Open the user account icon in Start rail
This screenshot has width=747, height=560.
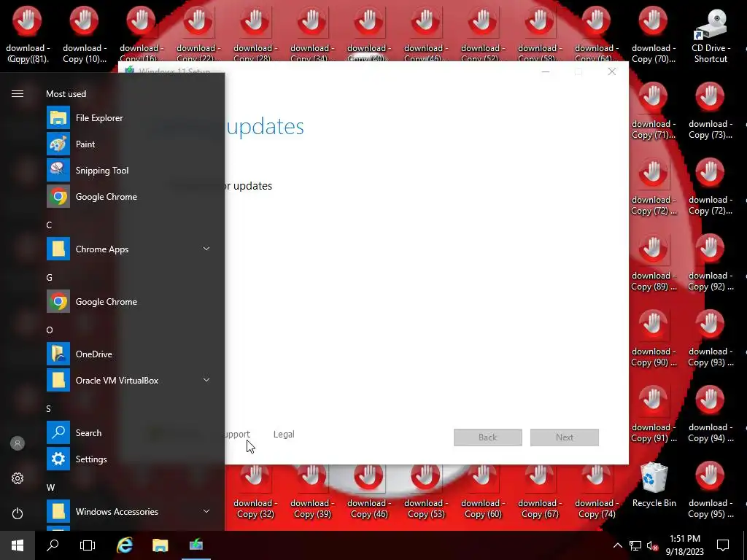(18, 444)
